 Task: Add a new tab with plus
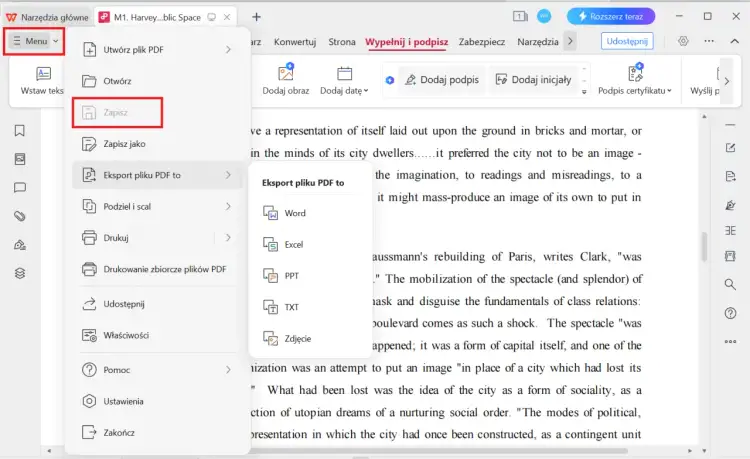click(256, 17)
